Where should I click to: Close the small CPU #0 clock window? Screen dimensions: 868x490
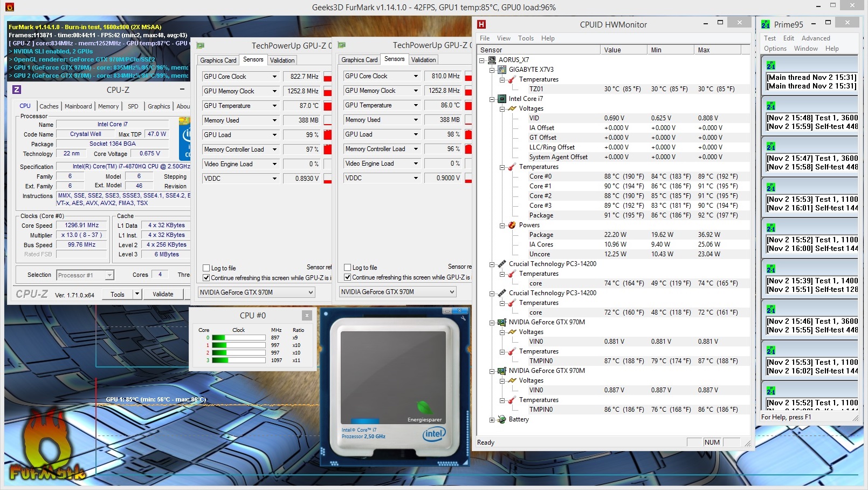pos(307,316)
